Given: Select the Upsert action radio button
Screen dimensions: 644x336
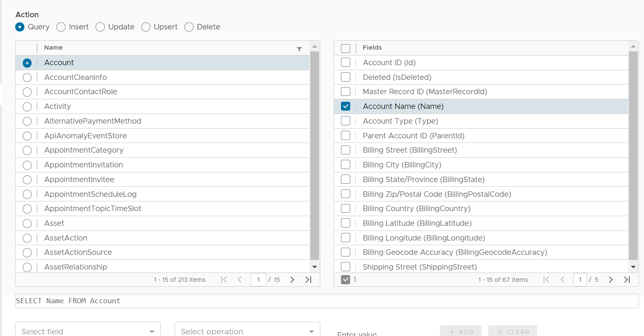Looking at the screenshot, I should click(x=146, y=27).
